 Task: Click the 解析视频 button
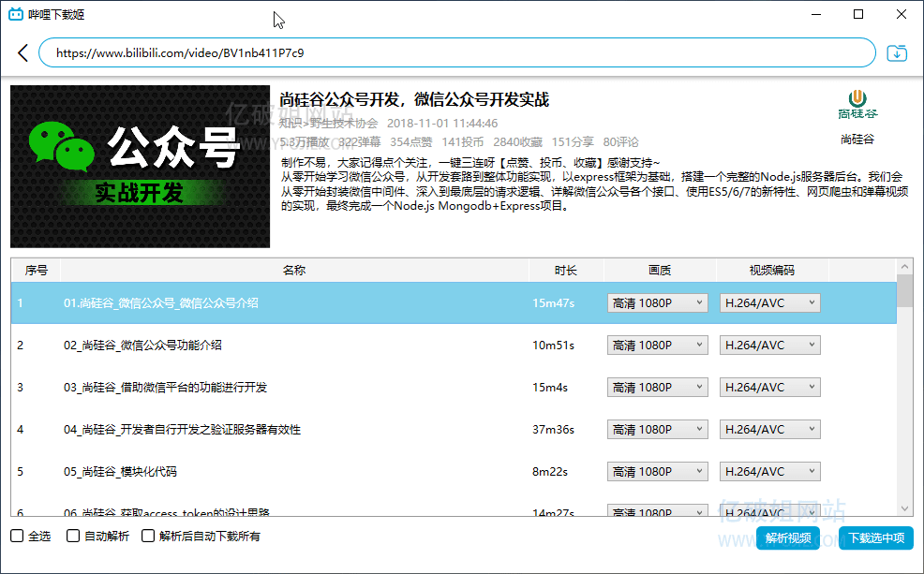pos(788,538)
